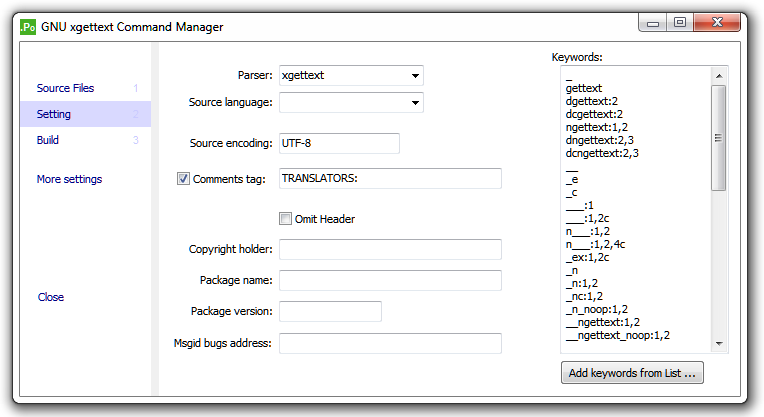Viewport: 764px width, 417px height.
Task: Click the Keywords scrollbar up arrow
Action: tap(719, 76)
